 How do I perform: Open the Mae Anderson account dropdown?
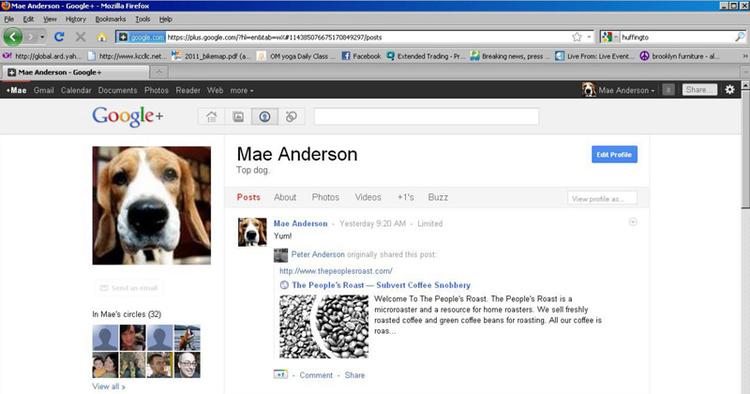(x=618, y=90)
